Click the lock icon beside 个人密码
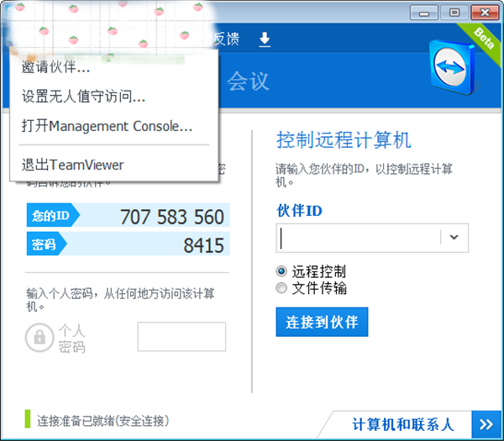 [x=39, y=338]
